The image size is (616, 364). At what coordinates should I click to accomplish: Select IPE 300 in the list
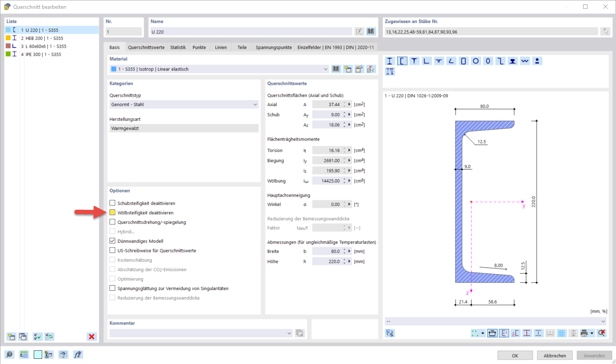52,54
